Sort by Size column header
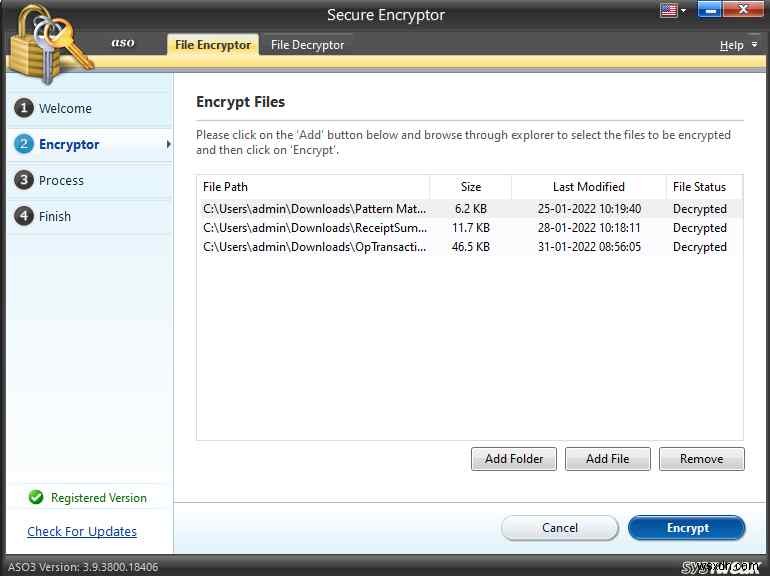Screen dimensions: 770x576 [x=470, y=187]
